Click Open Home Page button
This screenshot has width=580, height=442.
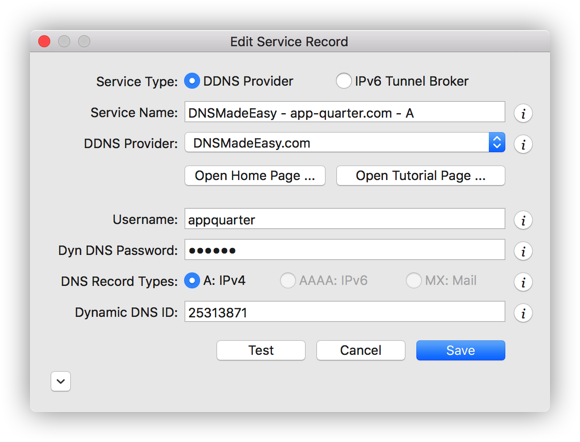pyautogui.click(x=255, y=176)
